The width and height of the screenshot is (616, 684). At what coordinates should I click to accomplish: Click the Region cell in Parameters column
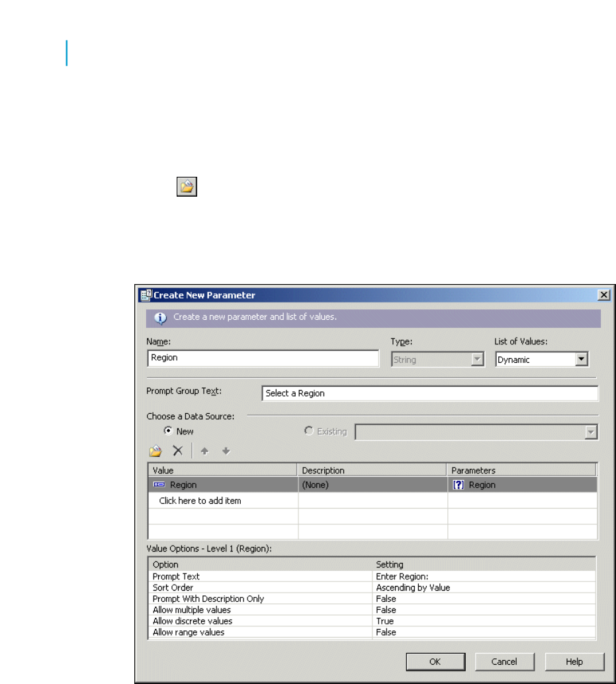[522, 485]
